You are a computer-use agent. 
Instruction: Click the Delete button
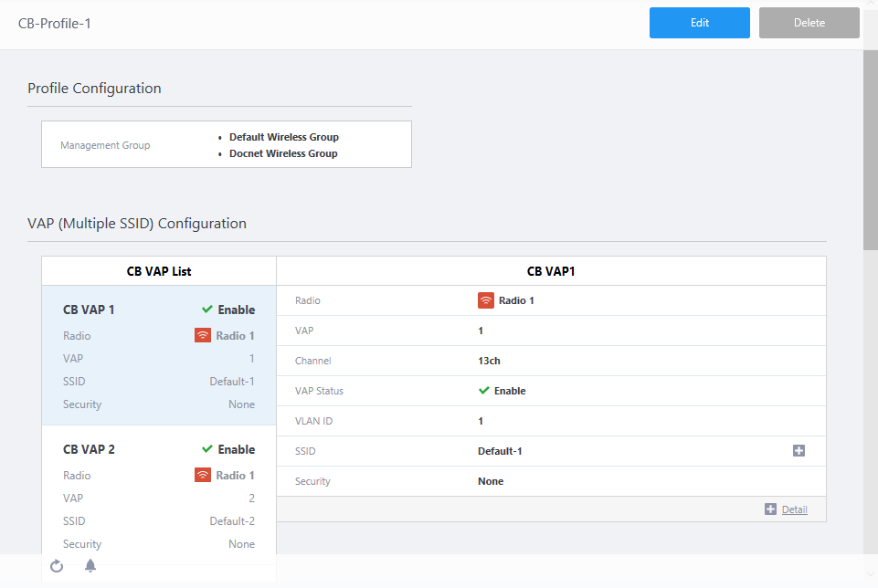tap(809, 23)
